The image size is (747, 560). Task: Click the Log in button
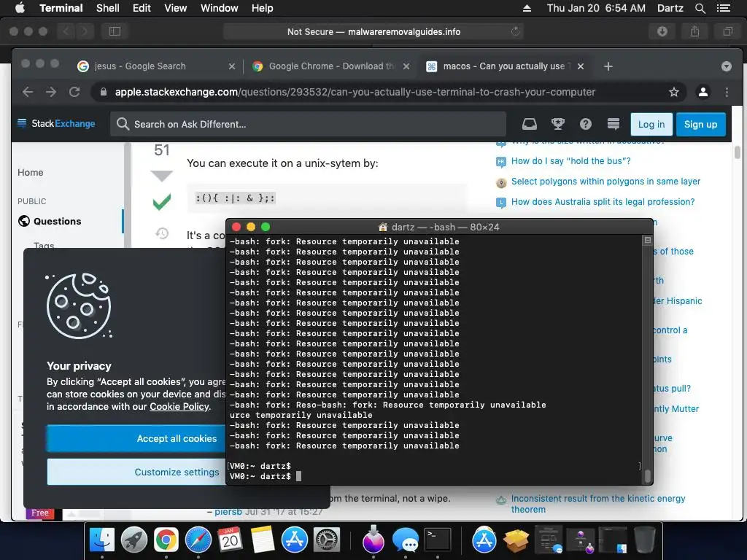[x=651, y=124]
